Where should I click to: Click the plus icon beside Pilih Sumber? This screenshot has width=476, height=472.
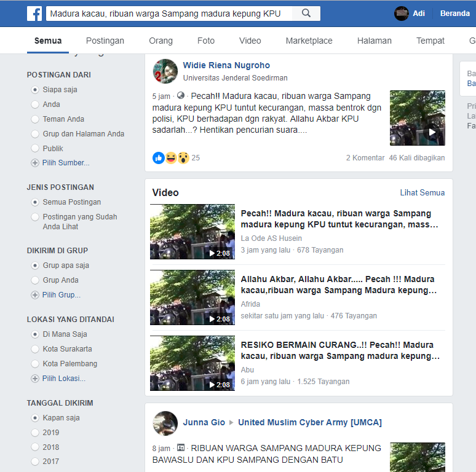35,163
